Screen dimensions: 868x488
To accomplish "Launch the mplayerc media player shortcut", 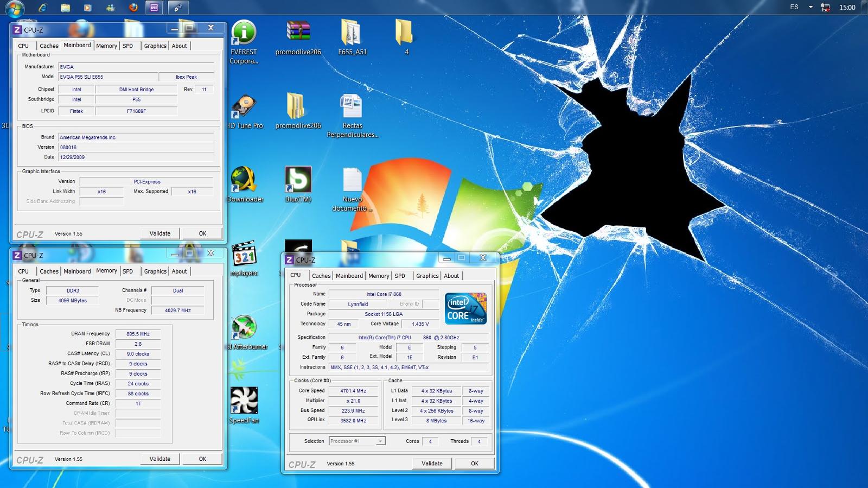I will pos(244,259).
